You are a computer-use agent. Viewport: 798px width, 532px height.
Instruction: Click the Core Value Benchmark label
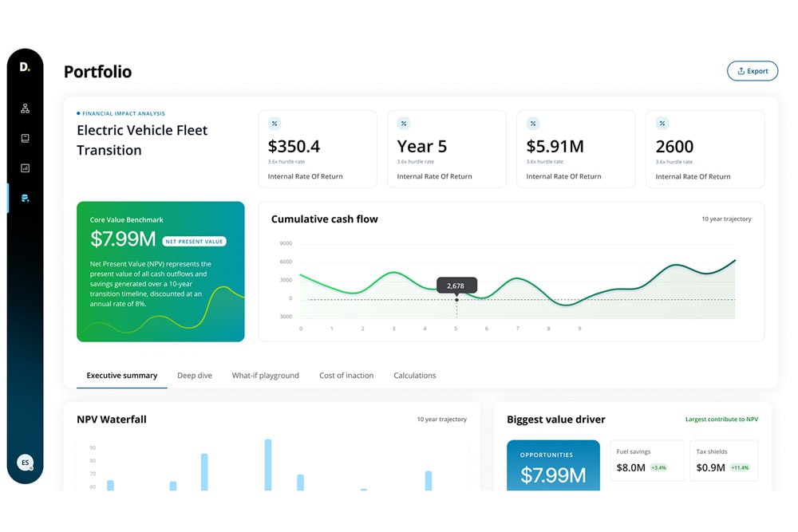(x=126, y=219)
